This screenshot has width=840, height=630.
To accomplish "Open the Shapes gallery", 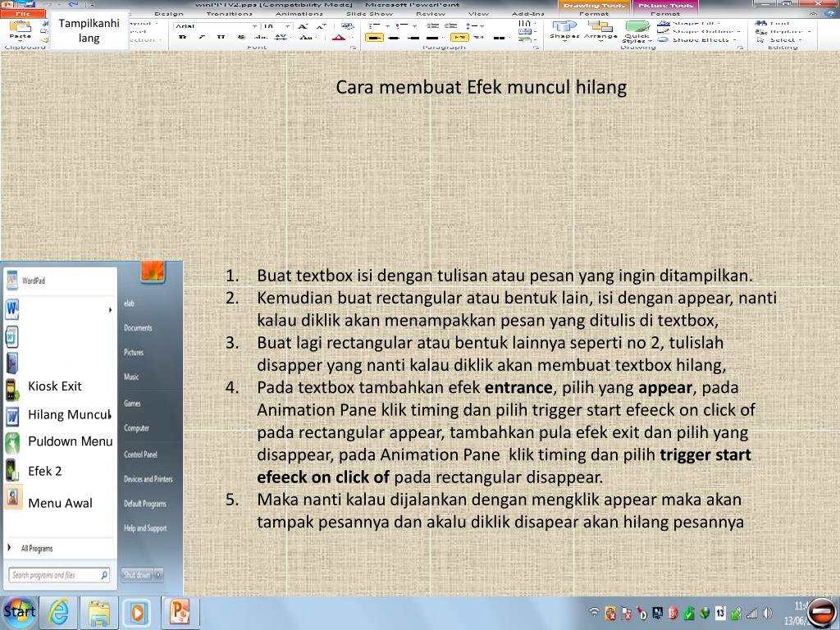I will [x=564, y=31].
